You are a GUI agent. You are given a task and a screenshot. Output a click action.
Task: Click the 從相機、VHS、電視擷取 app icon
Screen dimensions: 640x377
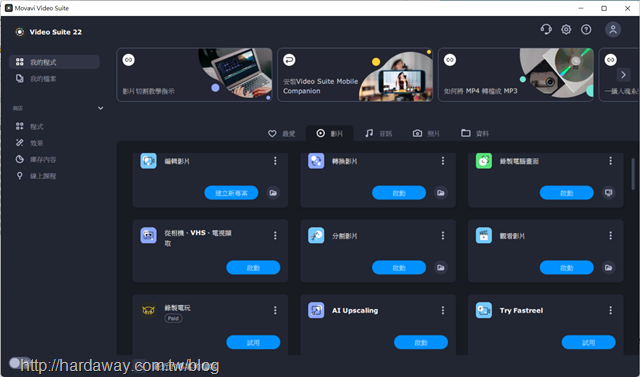coord(149,235)
